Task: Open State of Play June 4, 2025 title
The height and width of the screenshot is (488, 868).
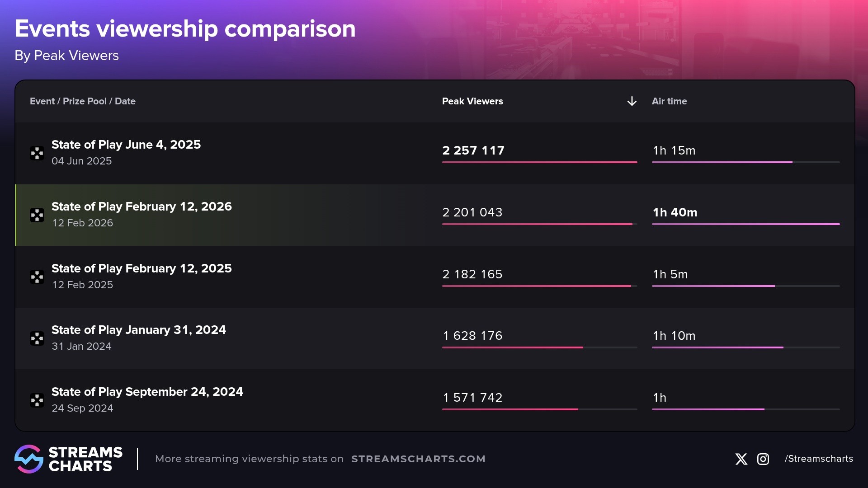Action: pyautogui.click(x=126, y=145)
